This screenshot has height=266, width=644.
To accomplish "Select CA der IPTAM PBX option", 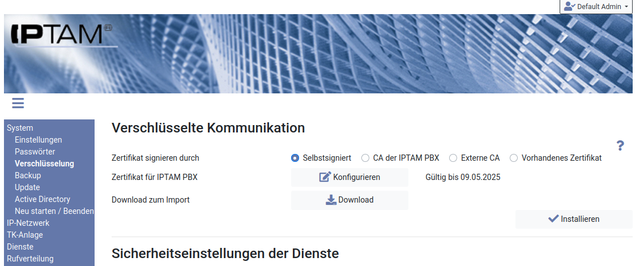I will tap(365, 158).
